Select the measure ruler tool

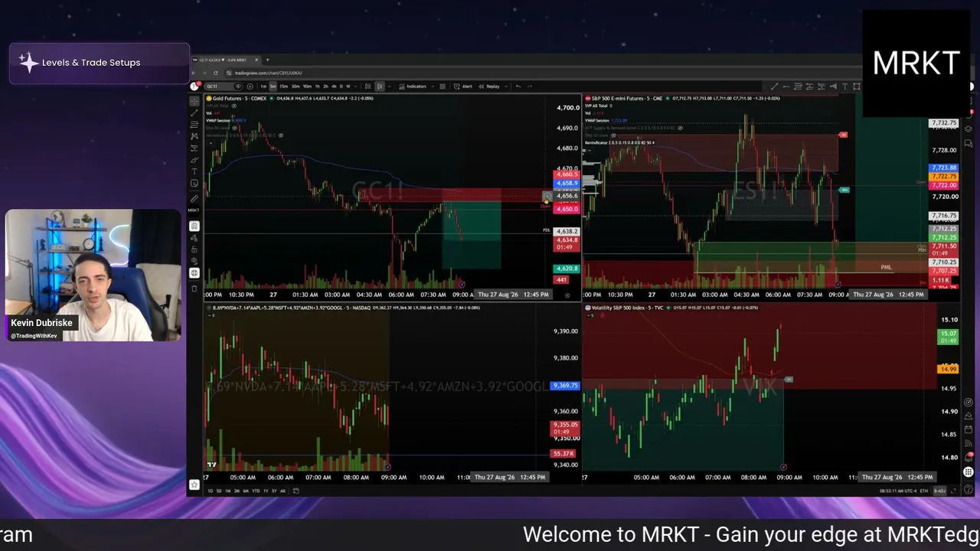pyautogui.click(x=194, y=197)
